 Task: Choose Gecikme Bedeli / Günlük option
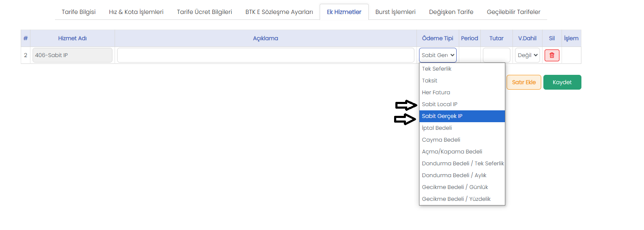tap(462, 187)
